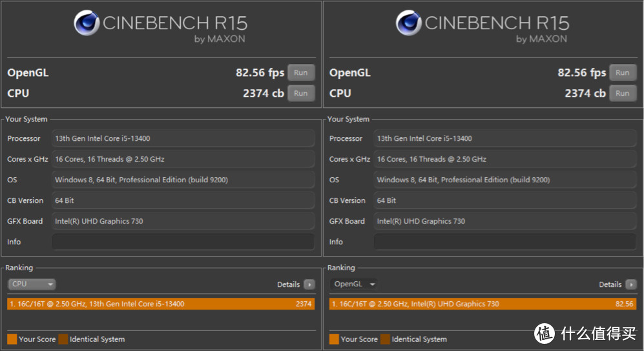Click Identical System brown swatch in right window
The width and height of the screenshot is (644, 351).
coord(385,339)
